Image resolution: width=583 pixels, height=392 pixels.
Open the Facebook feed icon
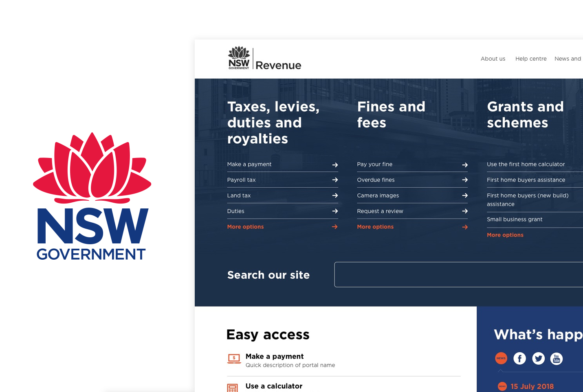(x=519, y=358)
